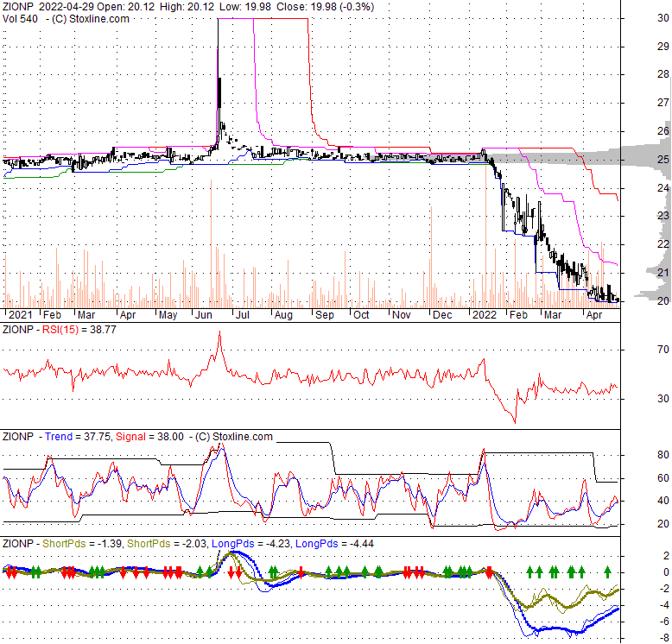This screenshot has height=644, width=672.
Task: Click the Trend = 37.75 legend entry
Action: tap(78, 436)
